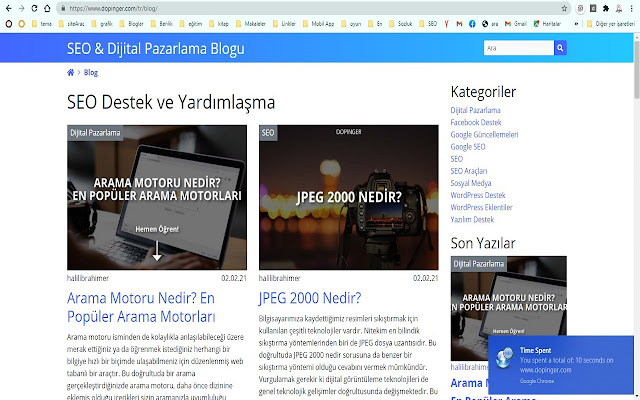The height and width of the screenshot is (400, 640).
Task: Click the Blog breadcrumb link
Action: tap(91, 73)
